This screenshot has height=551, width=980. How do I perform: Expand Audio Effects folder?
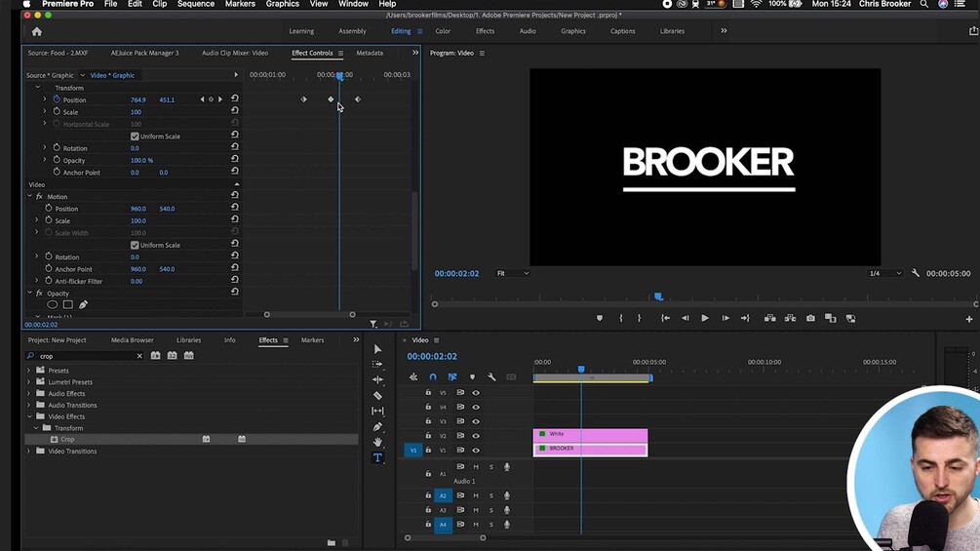[x=28, y=394]
